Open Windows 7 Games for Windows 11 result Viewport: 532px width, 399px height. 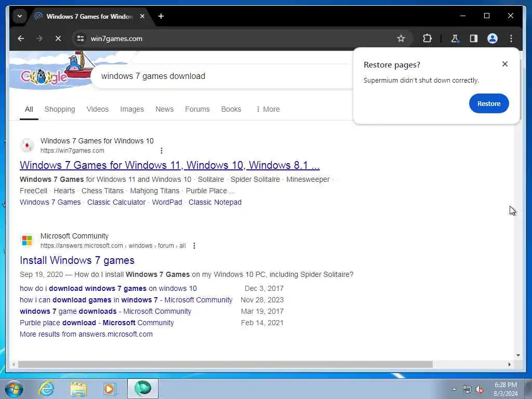pyautogui.click(x=170, y=165)
